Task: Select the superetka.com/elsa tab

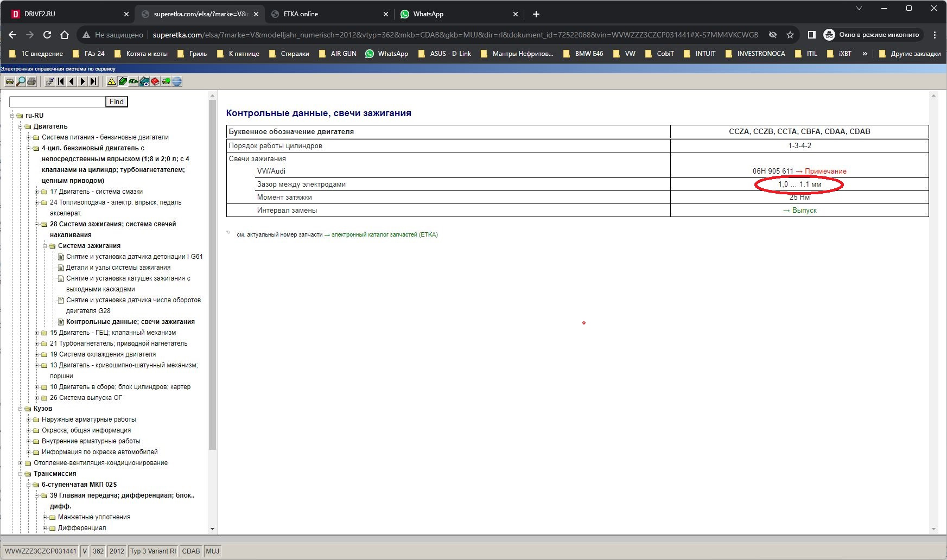Action: [199, 14]
